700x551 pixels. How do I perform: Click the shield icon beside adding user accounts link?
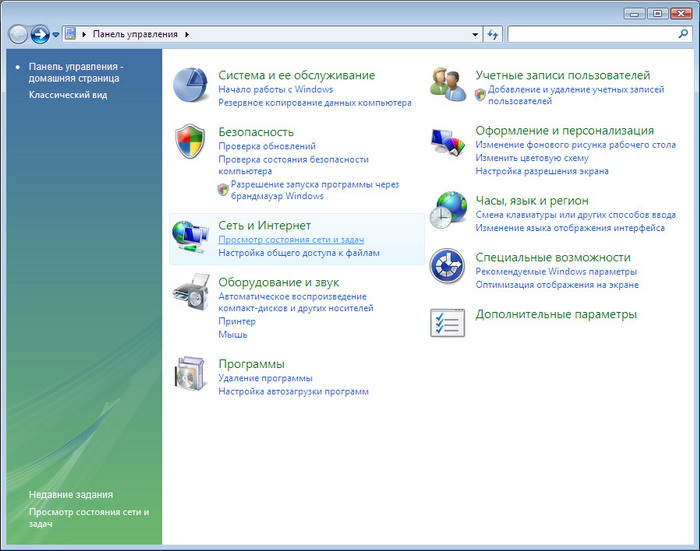(480, 95)
